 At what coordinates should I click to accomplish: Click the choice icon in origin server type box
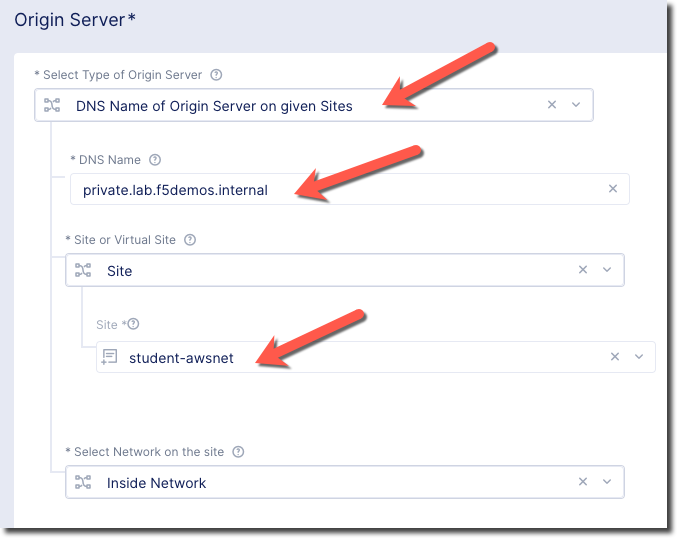(52, 105)
